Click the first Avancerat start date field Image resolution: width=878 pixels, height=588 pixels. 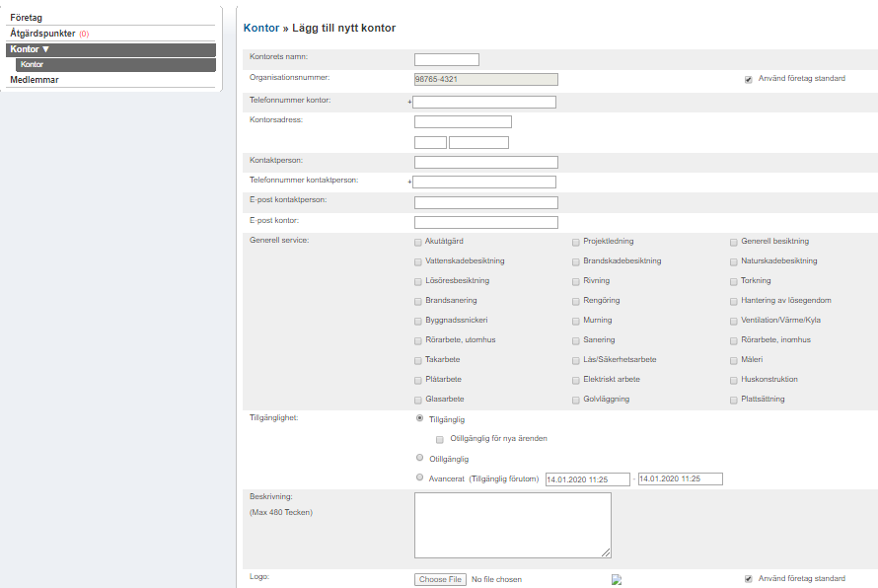(x=587, y=479)
